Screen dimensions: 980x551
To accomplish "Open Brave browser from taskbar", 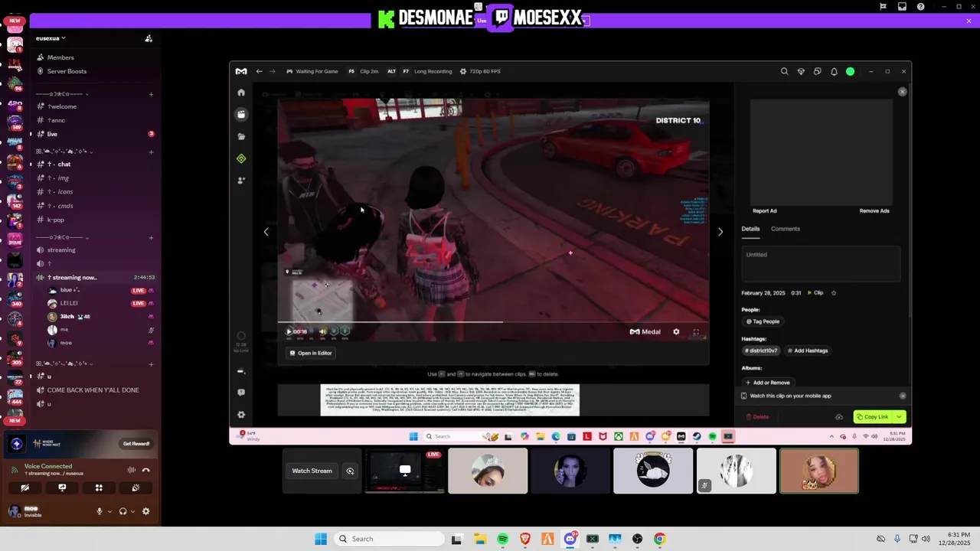I will (524, 539).
